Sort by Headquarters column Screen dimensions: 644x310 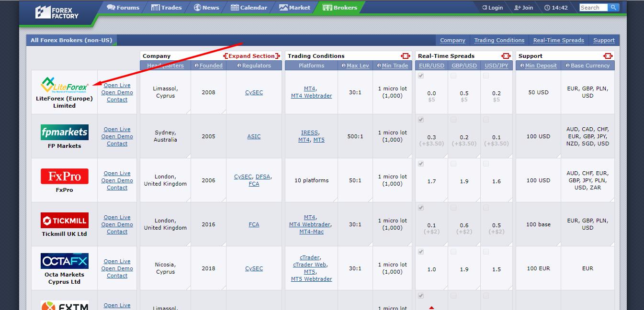point(165,66)
